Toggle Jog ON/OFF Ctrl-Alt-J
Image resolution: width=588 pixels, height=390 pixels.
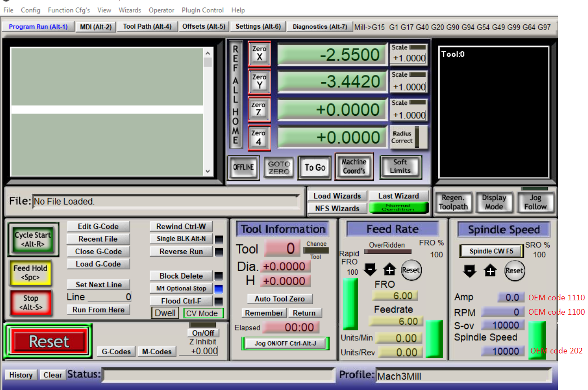coord(286,343)
